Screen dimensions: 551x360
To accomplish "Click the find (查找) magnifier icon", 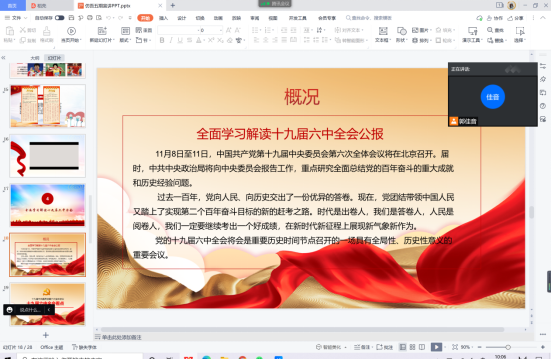I will click(490, 30).
